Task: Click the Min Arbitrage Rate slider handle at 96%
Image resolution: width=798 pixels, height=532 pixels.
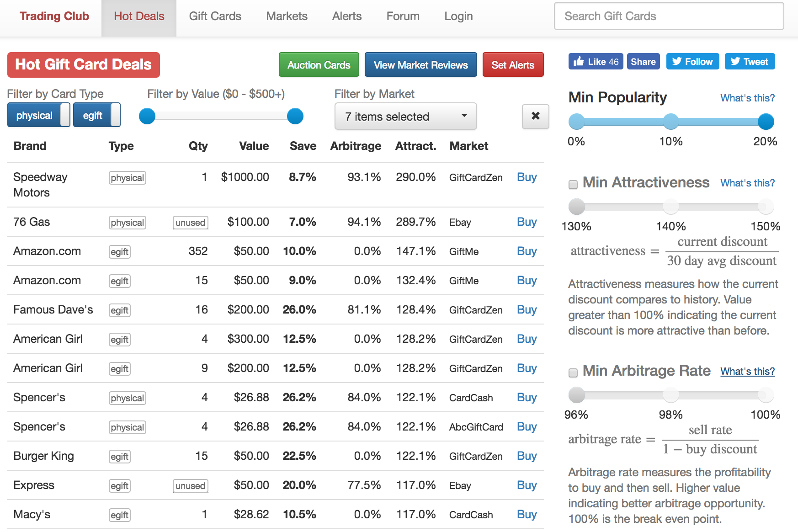Action: pos(577,395)
